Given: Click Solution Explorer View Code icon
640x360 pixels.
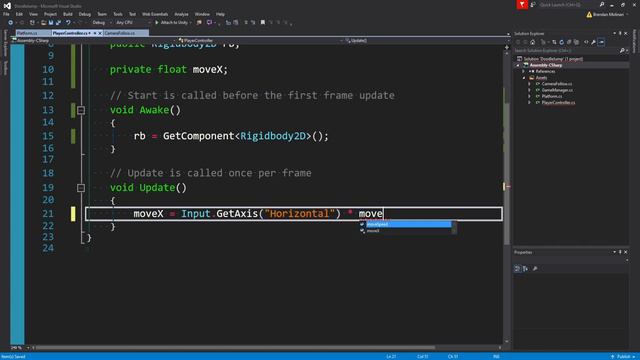Looking at the screenshot, I should point(587,42).
